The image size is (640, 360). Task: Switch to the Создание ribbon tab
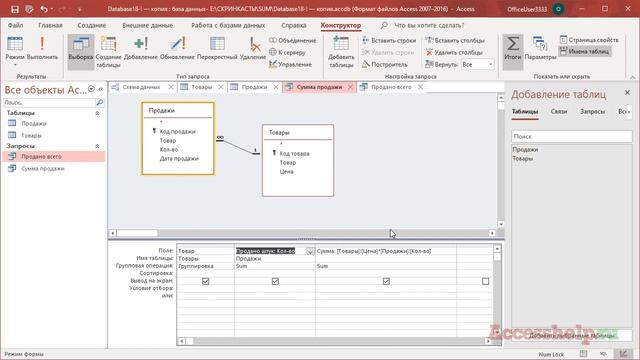click(91, 25)
